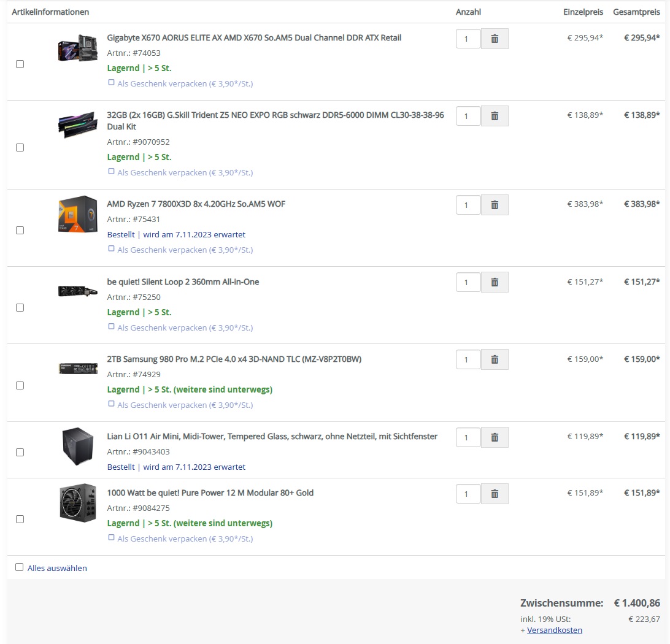This screenshot has width=670, height=644.
Task: Click the Silent Loop 2 cooler thumbnail
Action: click(x=78, y=291)
